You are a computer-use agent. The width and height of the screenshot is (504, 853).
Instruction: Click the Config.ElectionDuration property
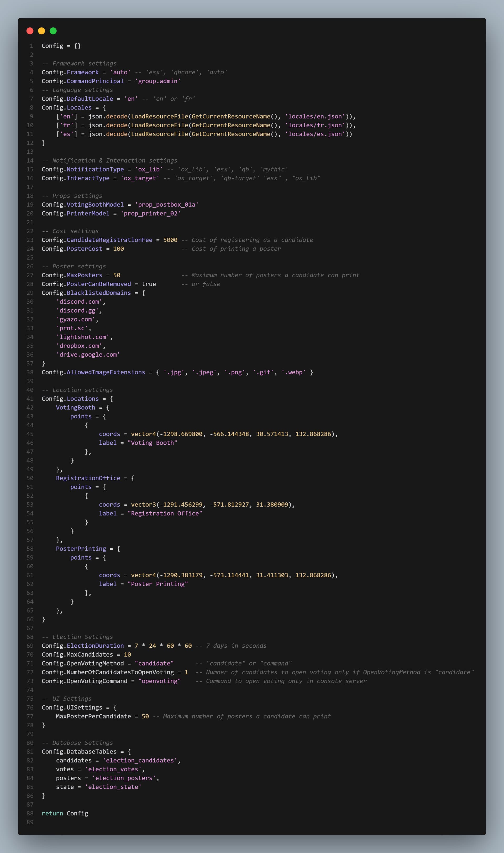[x=82, y=646]
